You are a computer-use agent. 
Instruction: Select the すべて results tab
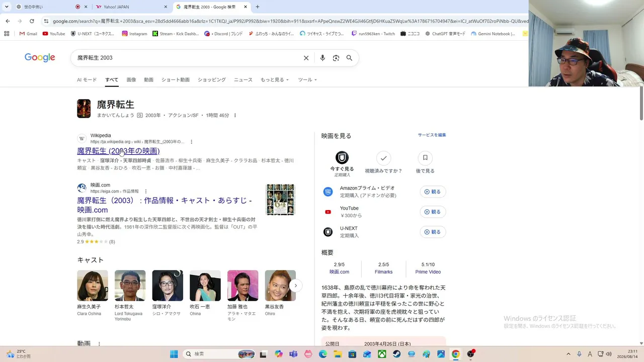[x=112, y=80]
